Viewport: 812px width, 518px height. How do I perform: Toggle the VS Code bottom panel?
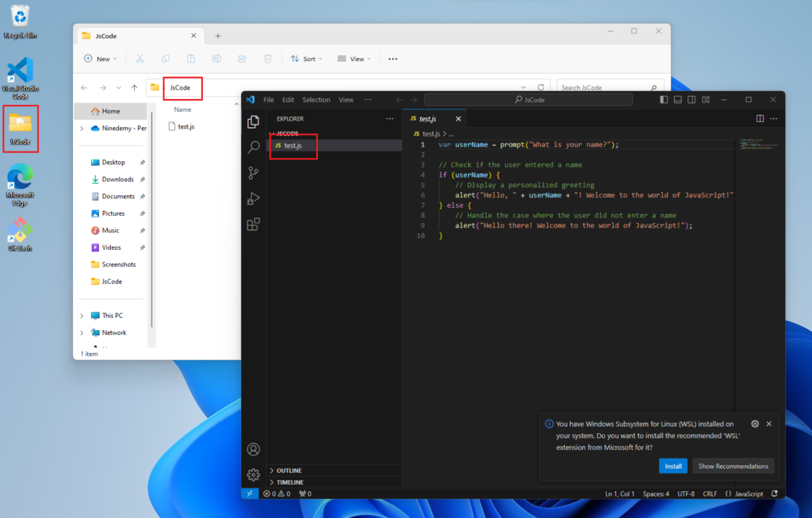678,99
